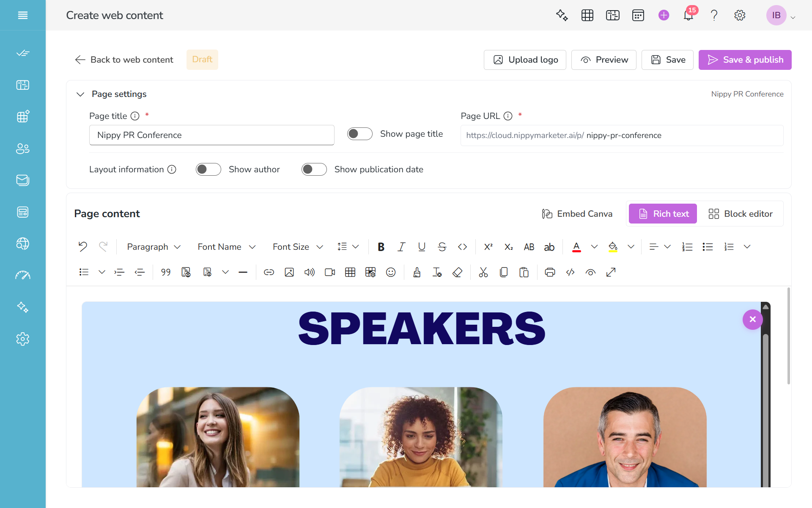The height and width of the screenshot is (508, 812).
Task: Click the subscript icon
Action: (509, 247)
